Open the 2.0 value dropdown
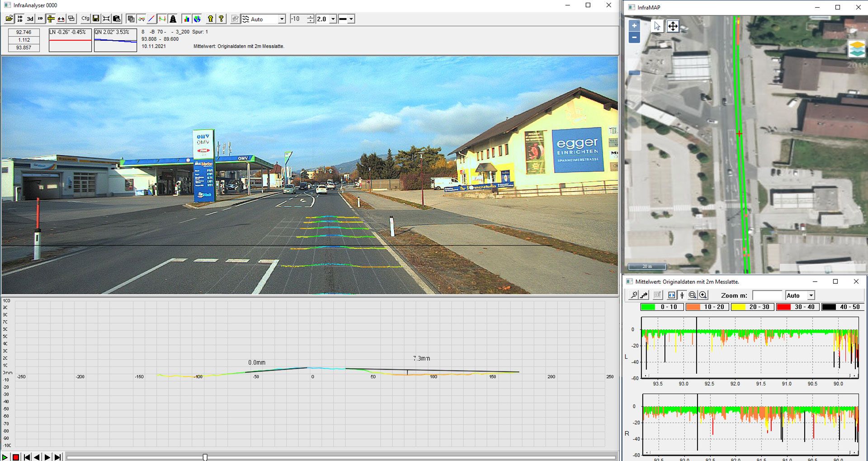 pos(333,19)
